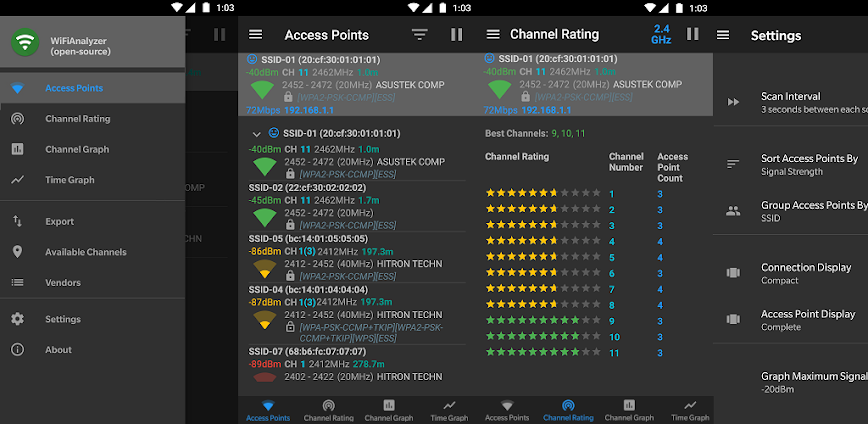The height and width of the screenshot is (424, 868).
Task: Select Channel Rating in the navigation drawer
Action: coord(77,119)
